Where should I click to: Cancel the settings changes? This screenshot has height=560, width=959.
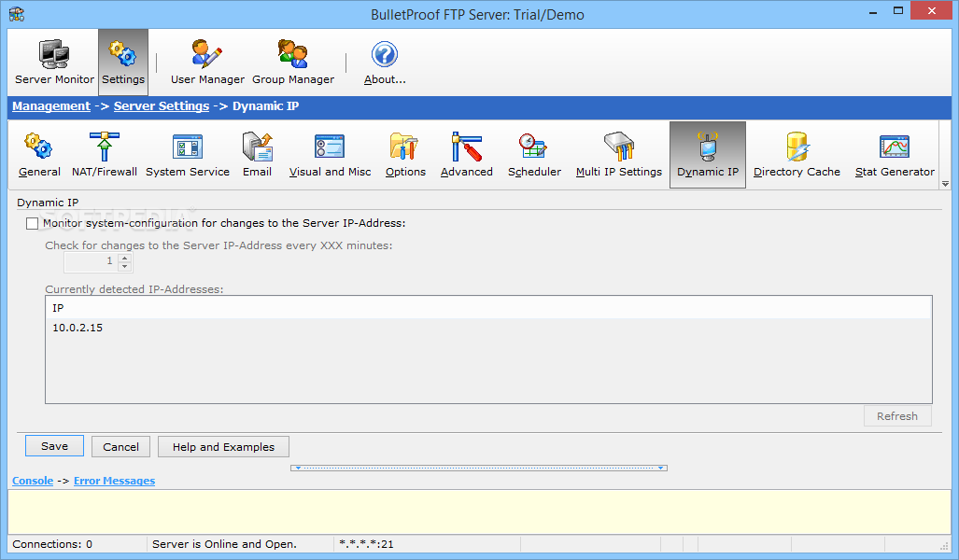click(x=120, y=447)
